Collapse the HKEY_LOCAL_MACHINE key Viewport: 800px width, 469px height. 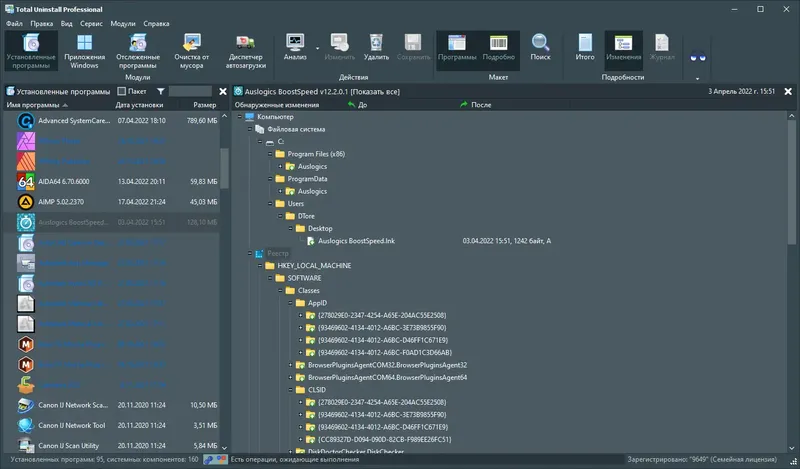[x=260, y=265]
